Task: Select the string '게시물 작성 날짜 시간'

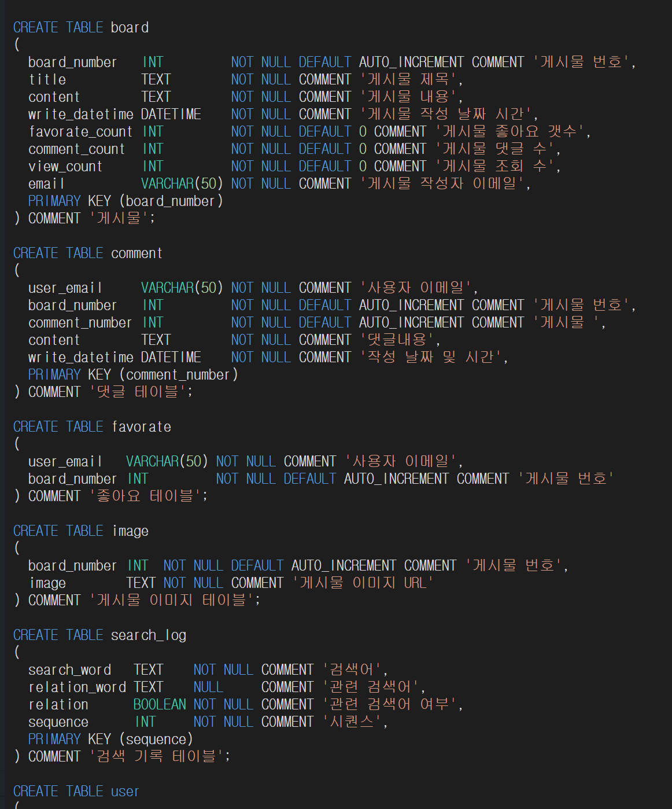Action: click(446, 114)
